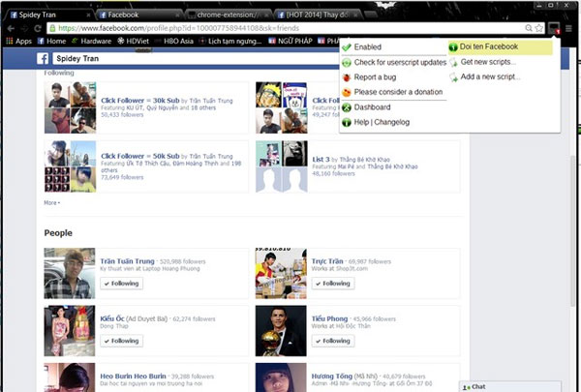Open the HDViet bookmark

click(x=133, y=41)
